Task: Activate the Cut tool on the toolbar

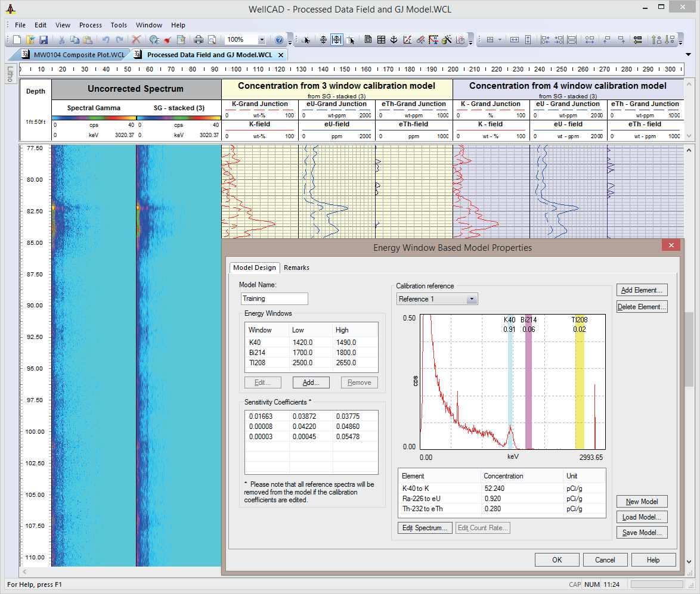Action: pos(62,40)
